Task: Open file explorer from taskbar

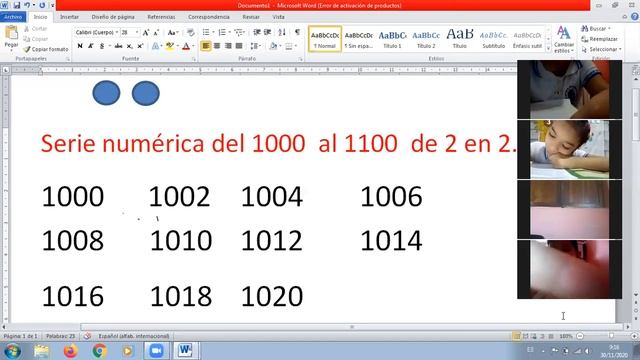Action: (41, 351)
